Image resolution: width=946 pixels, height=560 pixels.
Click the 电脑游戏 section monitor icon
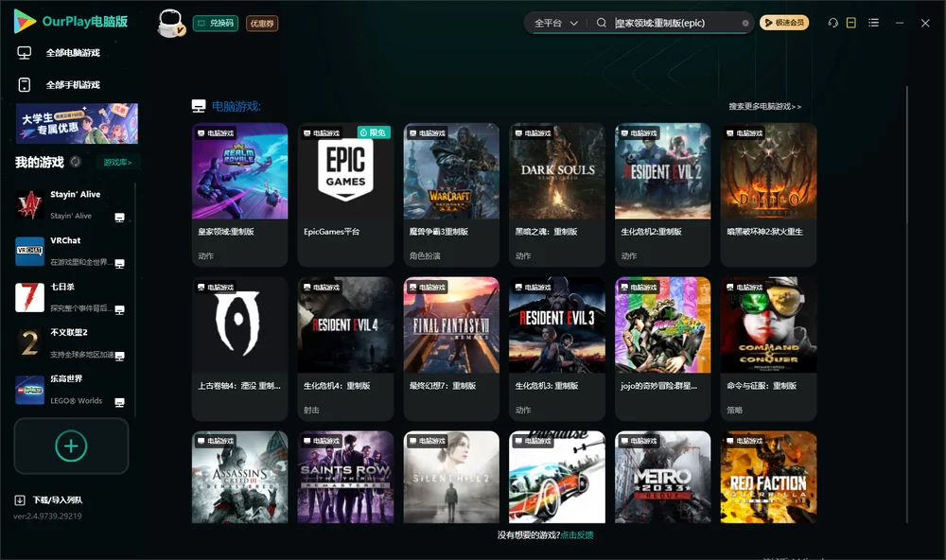click(x=199, y=106)
